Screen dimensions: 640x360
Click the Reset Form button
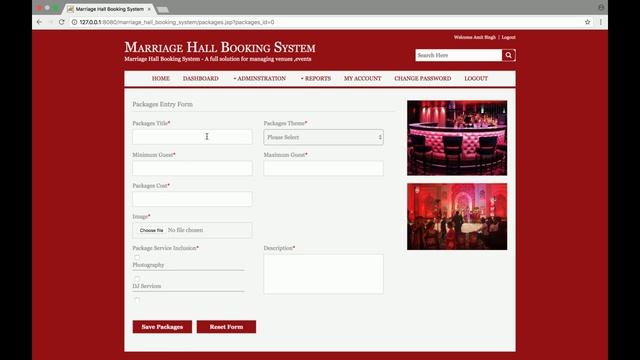(226, 327)
